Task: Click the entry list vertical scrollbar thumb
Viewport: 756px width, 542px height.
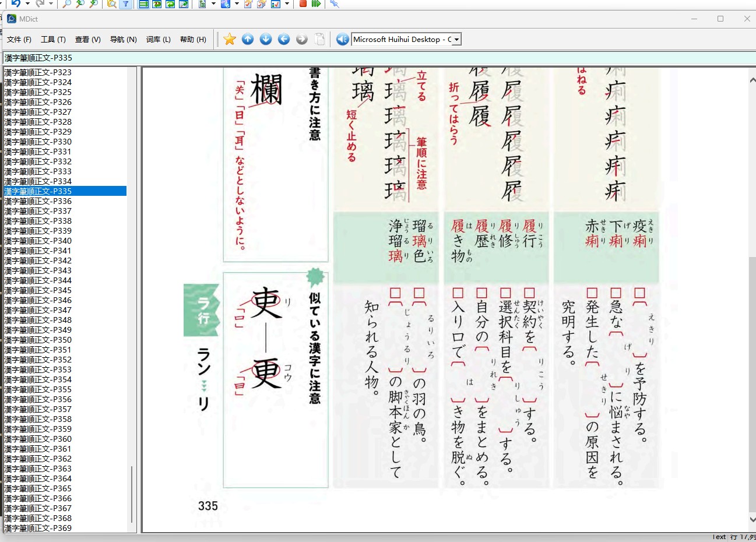Action: (132, 494)
